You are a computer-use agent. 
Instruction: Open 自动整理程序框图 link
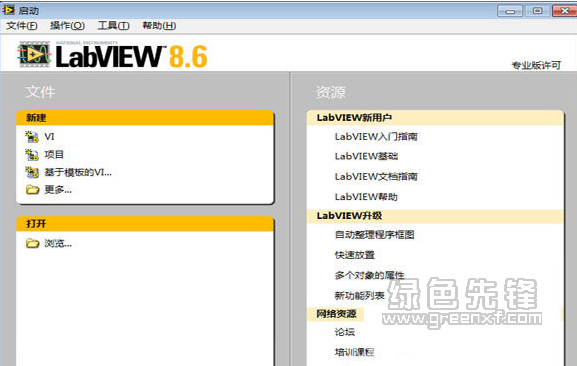click(x=375, y=235)
